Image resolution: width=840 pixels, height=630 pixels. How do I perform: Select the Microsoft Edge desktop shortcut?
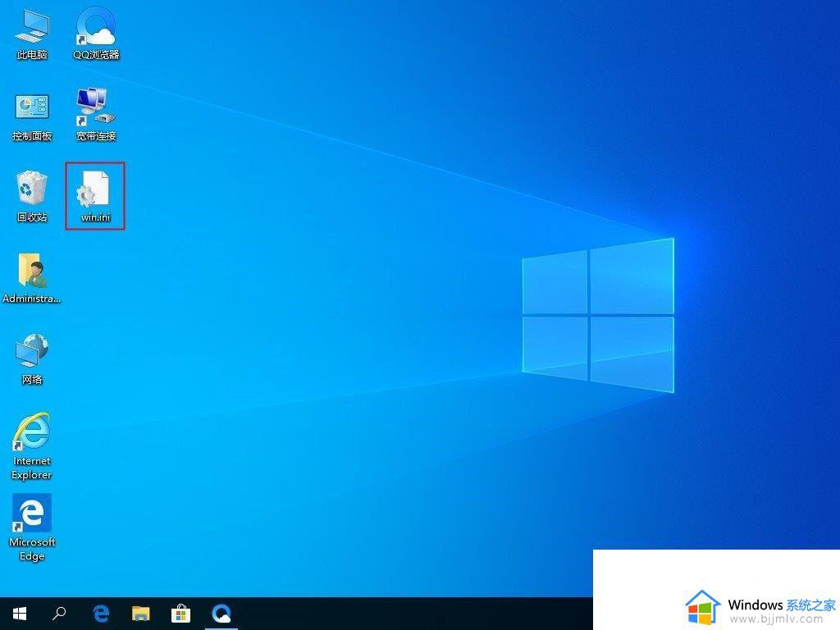click(32, 527)
